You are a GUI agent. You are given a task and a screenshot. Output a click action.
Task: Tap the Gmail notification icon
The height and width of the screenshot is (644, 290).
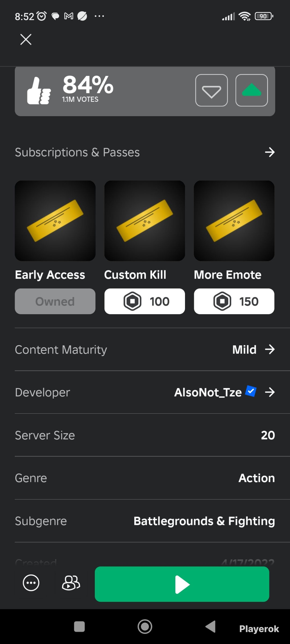coord(69,16)
